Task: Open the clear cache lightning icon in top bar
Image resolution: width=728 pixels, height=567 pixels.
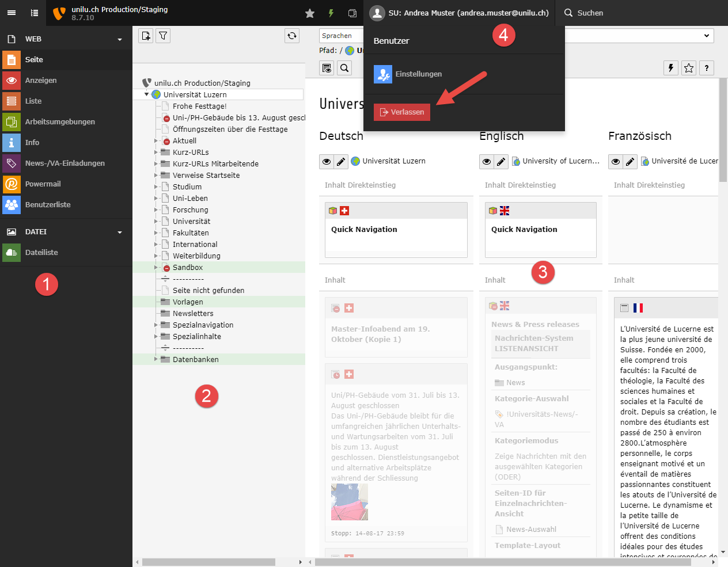Action: click(x=331, y=13)
